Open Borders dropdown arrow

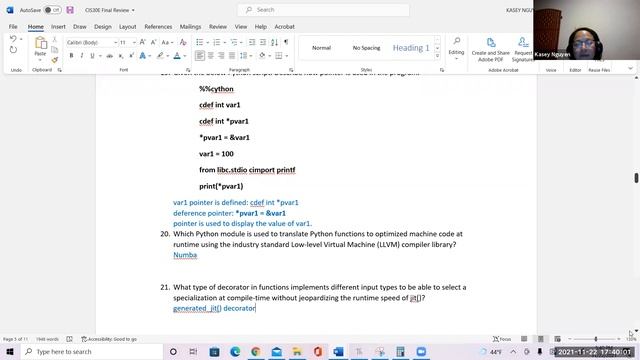coord(287,56)
